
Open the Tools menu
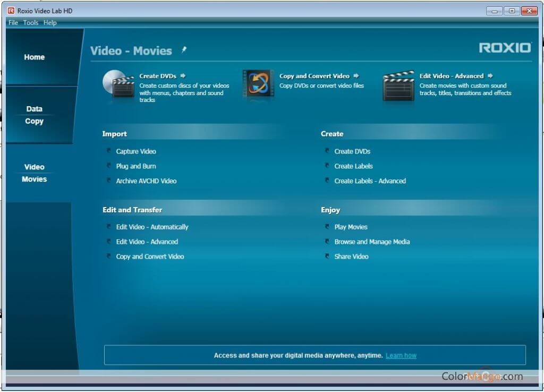tap(30, 22)
